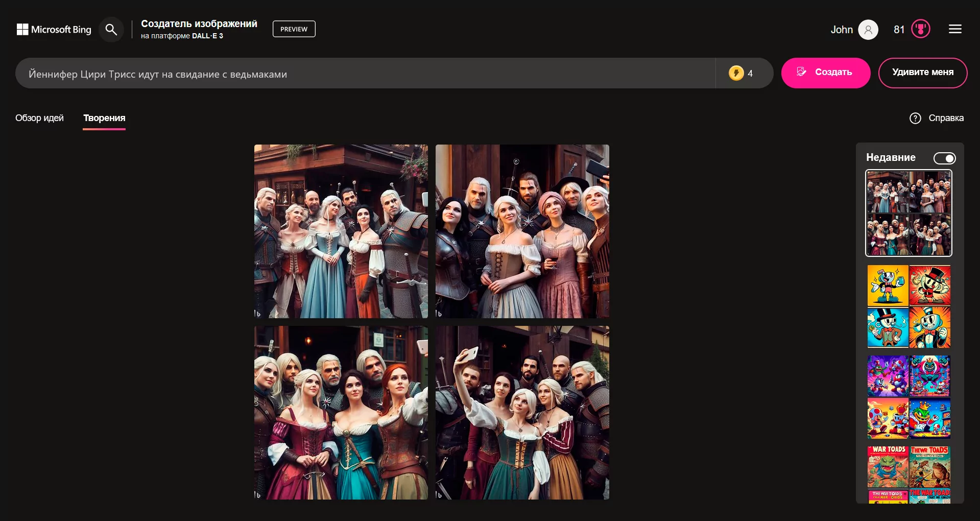980x521 pixels.
Task: Click the pink Создать button
Action: click(x=826, y=73)
